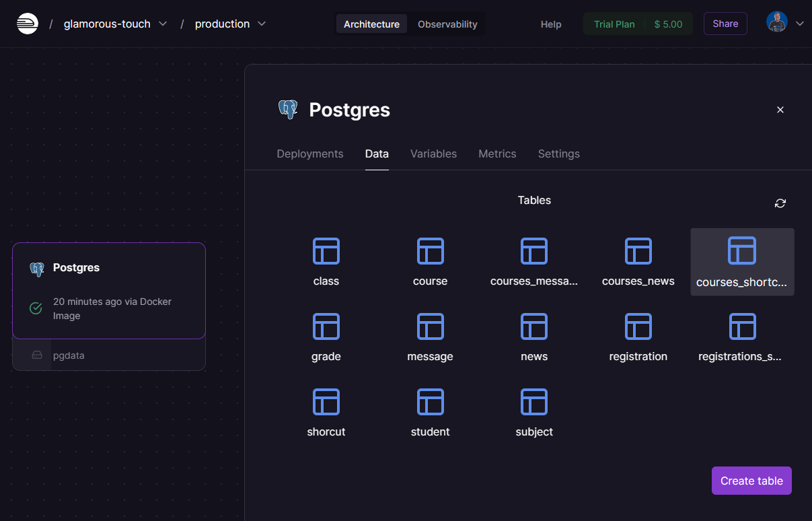The height and width of the screenshot is (521, 812).
Task: Open the course table icon
Action: click(430, 251)
